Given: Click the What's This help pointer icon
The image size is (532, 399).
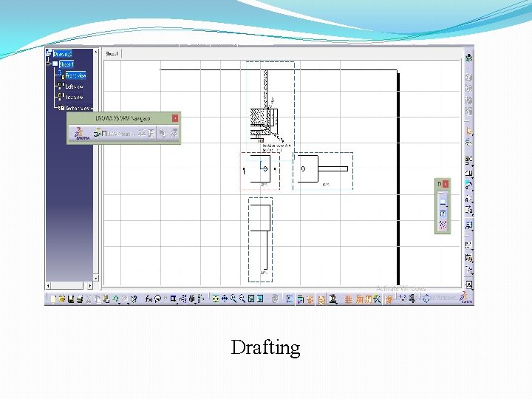Looking at the screenshot, I should click(x=134, y=299).
